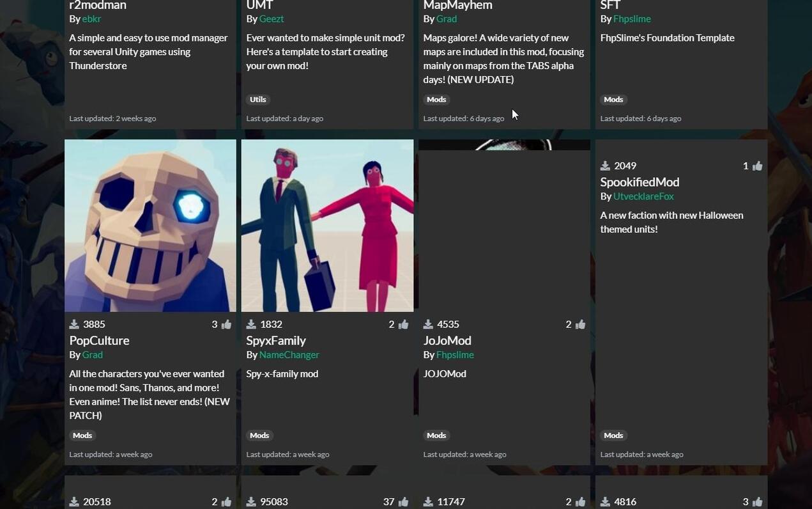Click the thumbs-up icon beside 37 likes
812x509 pixels.
(403, 502)
